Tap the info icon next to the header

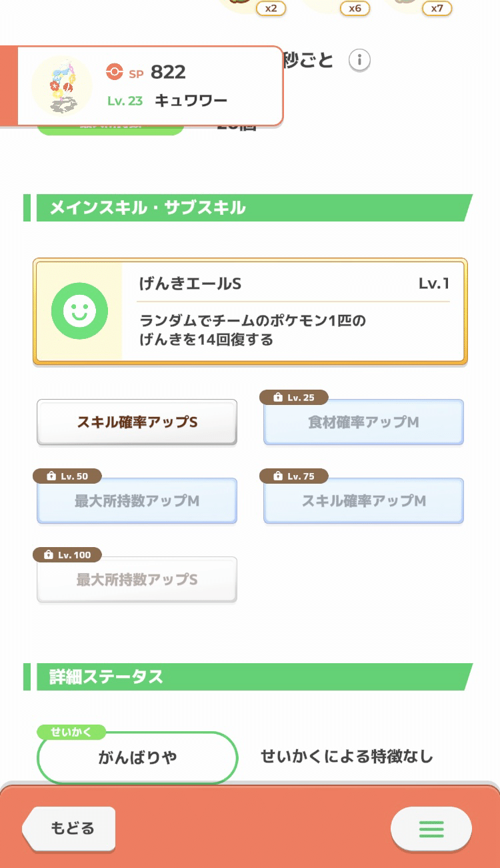pyautogui.click(x=361, y=59)
